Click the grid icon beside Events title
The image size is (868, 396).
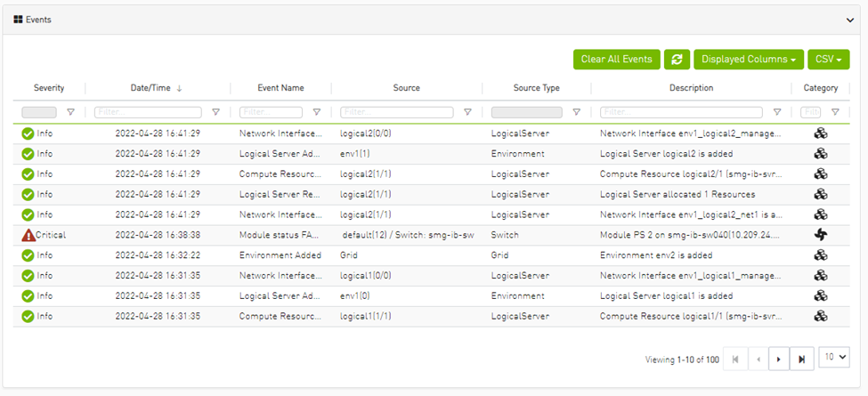[x=18, y=19]
